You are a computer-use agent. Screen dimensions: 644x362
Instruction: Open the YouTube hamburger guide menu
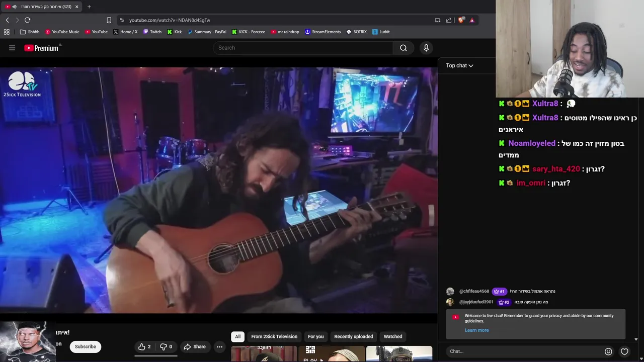click(12, 48)
